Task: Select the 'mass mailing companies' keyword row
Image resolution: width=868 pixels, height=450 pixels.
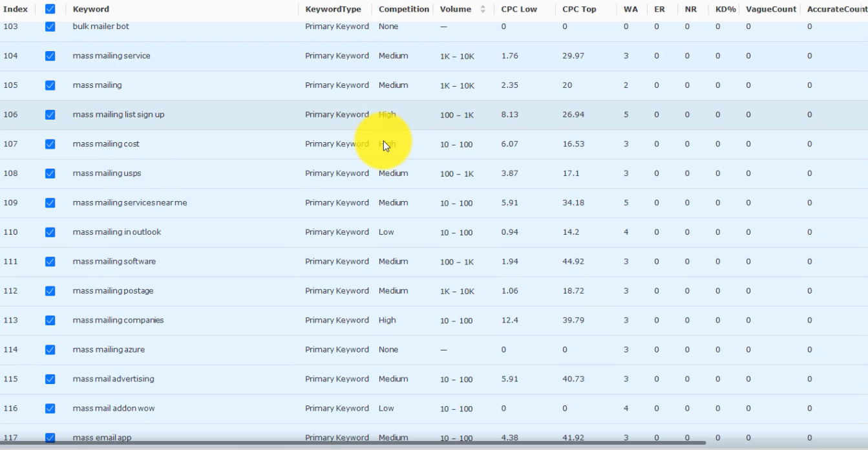Action: 434,320
